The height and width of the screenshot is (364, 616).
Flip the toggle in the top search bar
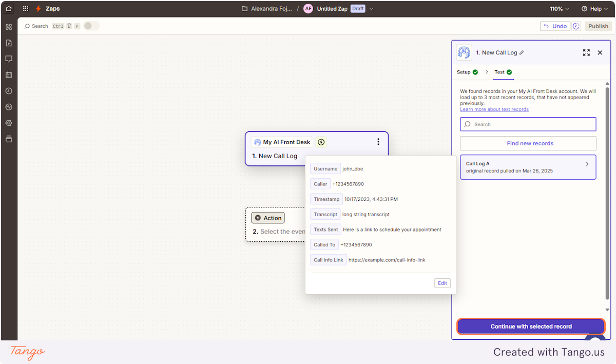coord(90,25)
